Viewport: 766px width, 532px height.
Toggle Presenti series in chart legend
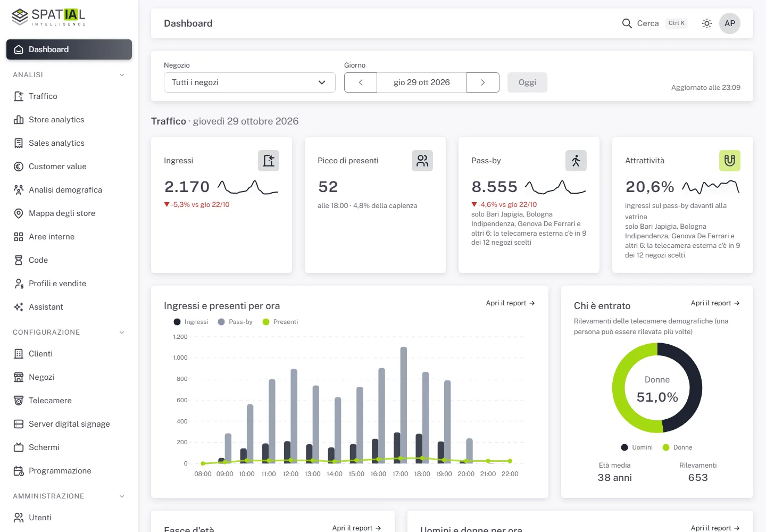coord(280,322)
